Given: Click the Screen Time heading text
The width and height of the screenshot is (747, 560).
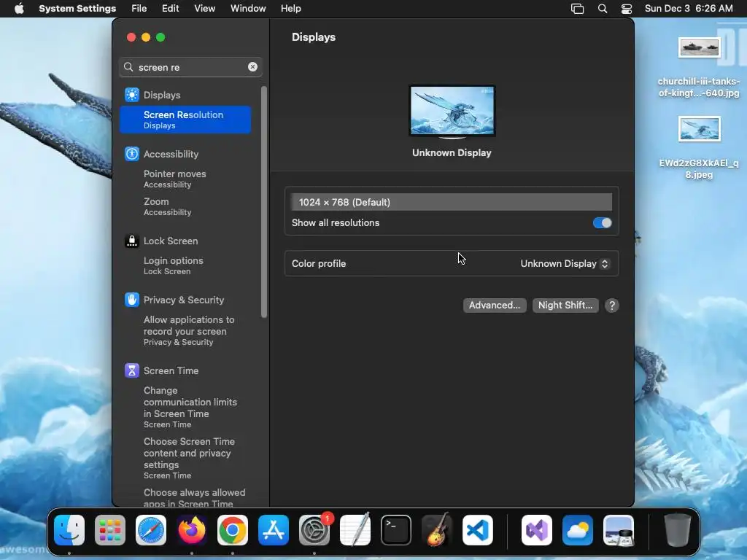Looking at the screenshot, I should coord(171,370).
